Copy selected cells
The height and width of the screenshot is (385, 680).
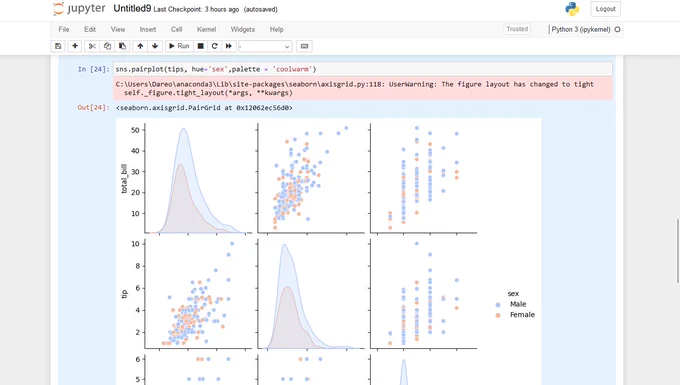[107, 46]
